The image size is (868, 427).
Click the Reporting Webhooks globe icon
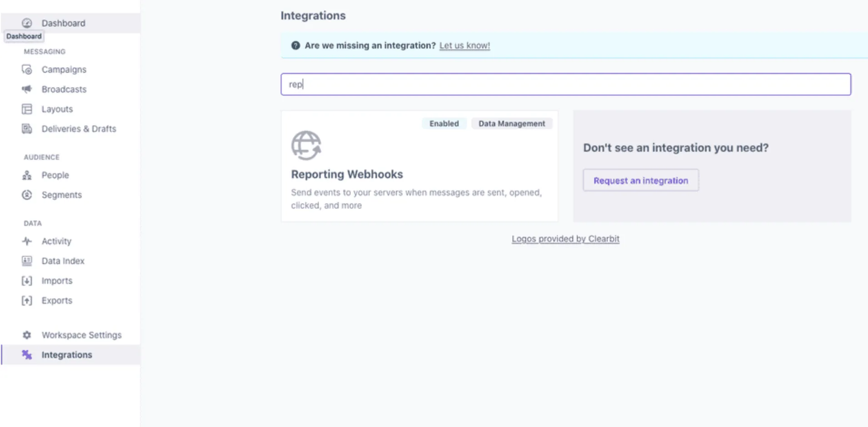(306, 145)
